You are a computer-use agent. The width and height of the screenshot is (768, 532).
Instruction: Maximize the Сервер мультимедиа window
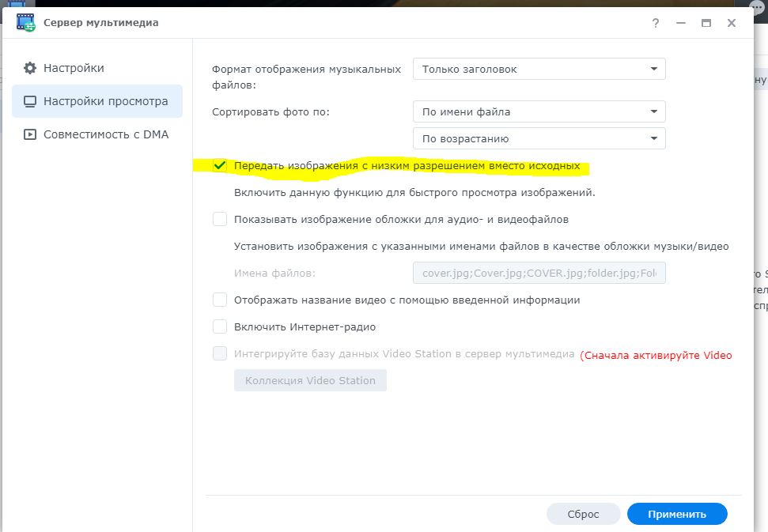706,24
